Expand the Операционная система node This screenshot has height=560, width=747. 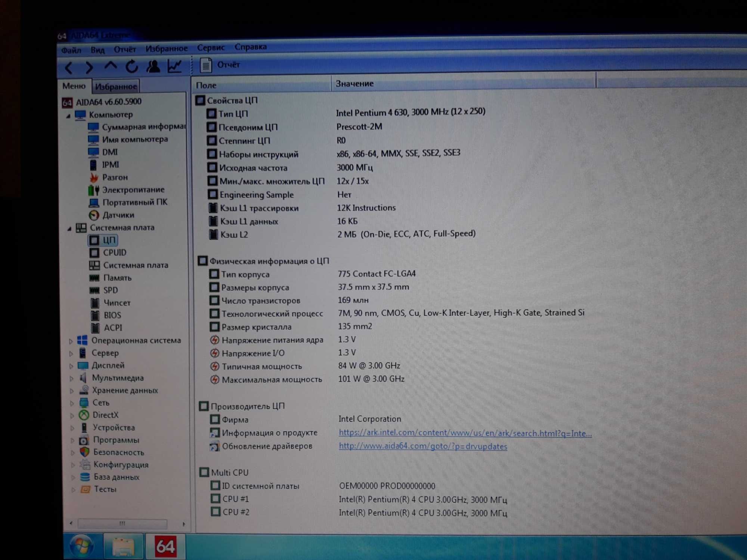click(71, 341)
